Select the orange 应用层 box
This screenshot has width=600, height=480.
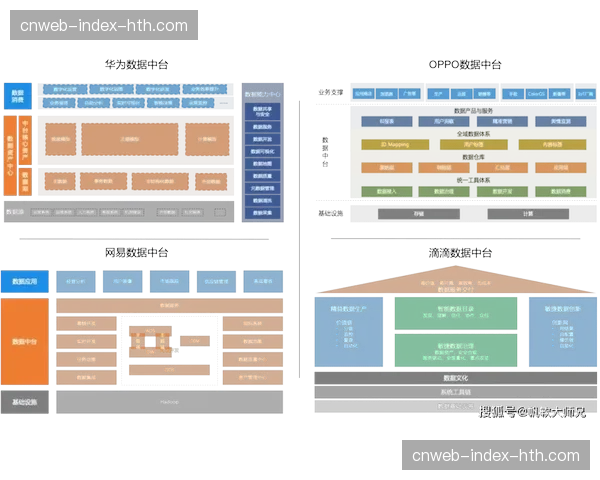tap(561, 168)
